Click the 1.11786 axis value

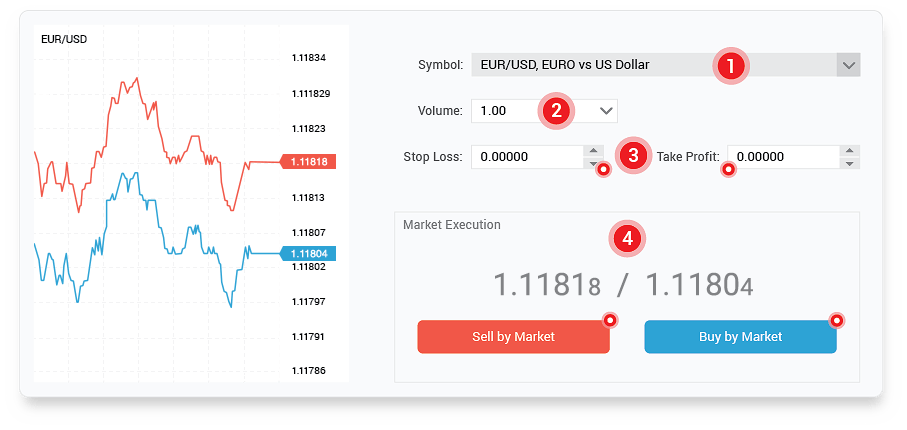point(309,371)
